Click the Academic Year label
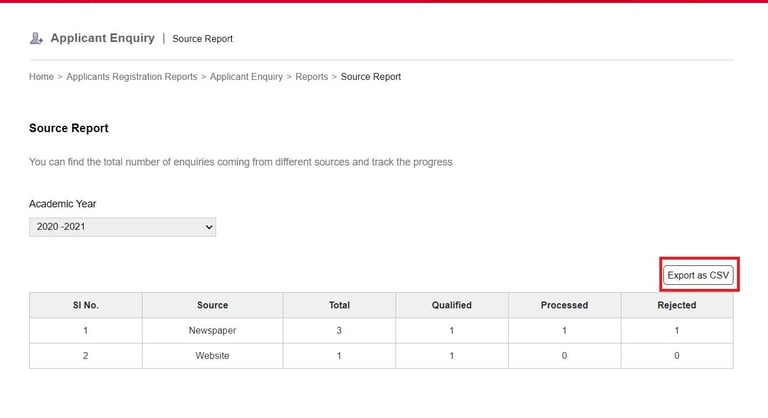The width and height of the screenshot is (768, 418). pyautogui.click(x=63, y=204)
